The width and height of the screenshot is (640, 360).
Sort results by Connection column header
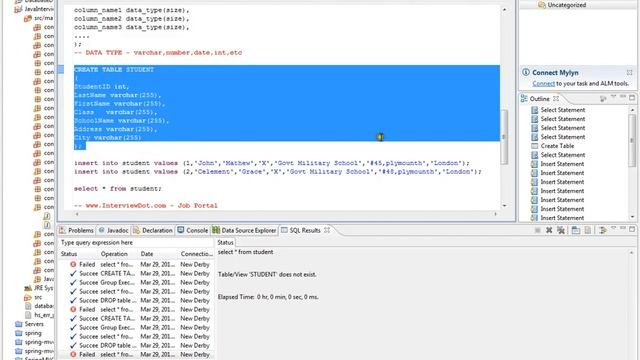tap(197, 254)
